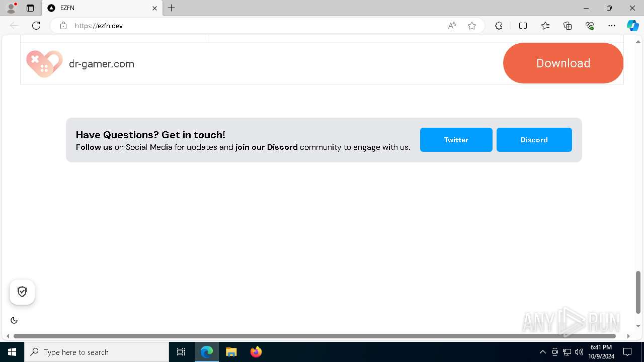Open Microsoft Edge from taskbar

pyautogui.click(x=207, y=352)
